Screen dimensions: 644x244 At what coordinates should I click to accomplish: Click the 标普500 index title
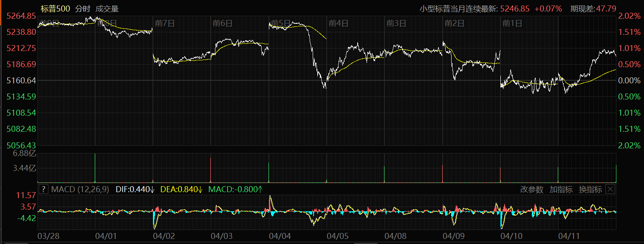click(x=55, y=9)
